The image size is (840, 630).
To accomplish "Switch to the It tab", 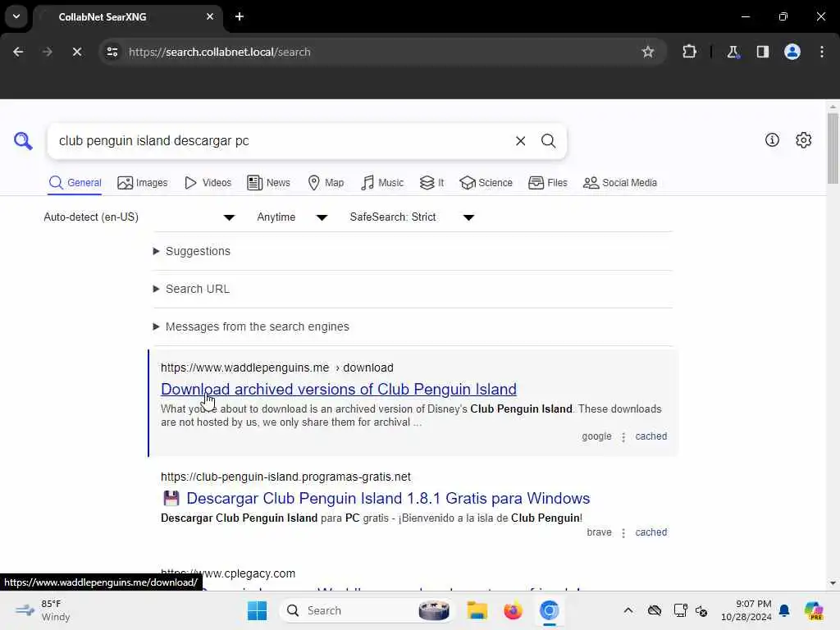I will (x=431, y=183).
